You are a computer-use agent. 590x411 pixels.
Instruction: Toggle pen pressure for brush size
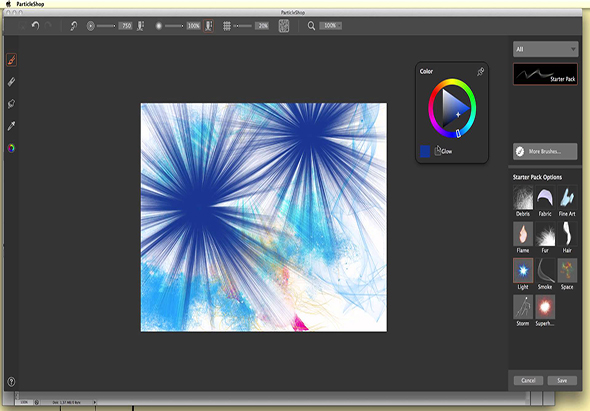click(x=140, y=26)
